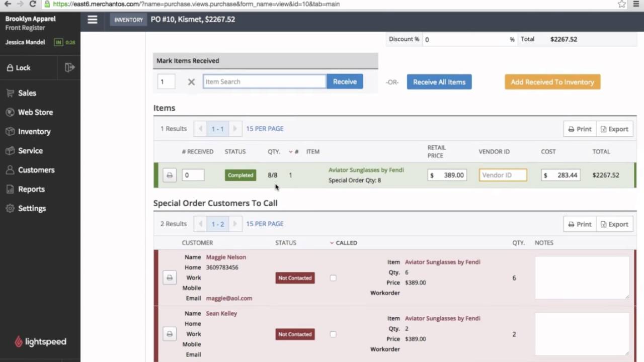This screenshot has height=362, width=644.
Task: Click # received field for Aviator Sunglasses
Action: [193, 175]
